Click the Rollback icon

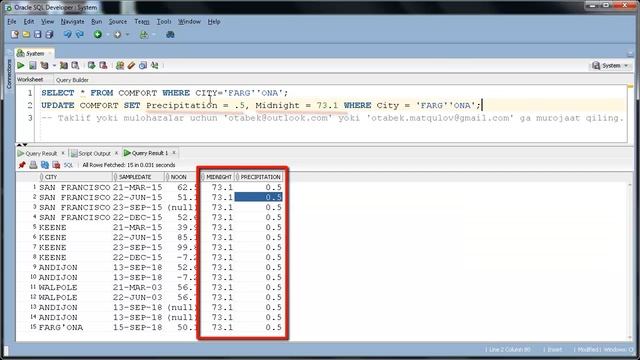pos(103,65)
